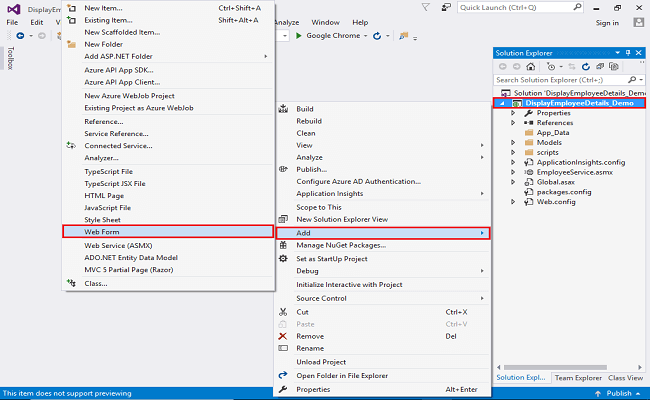This screenshot has height=400, width=650.
Task: Click Google Chrome start button label
Action: (x=333, y=36)
